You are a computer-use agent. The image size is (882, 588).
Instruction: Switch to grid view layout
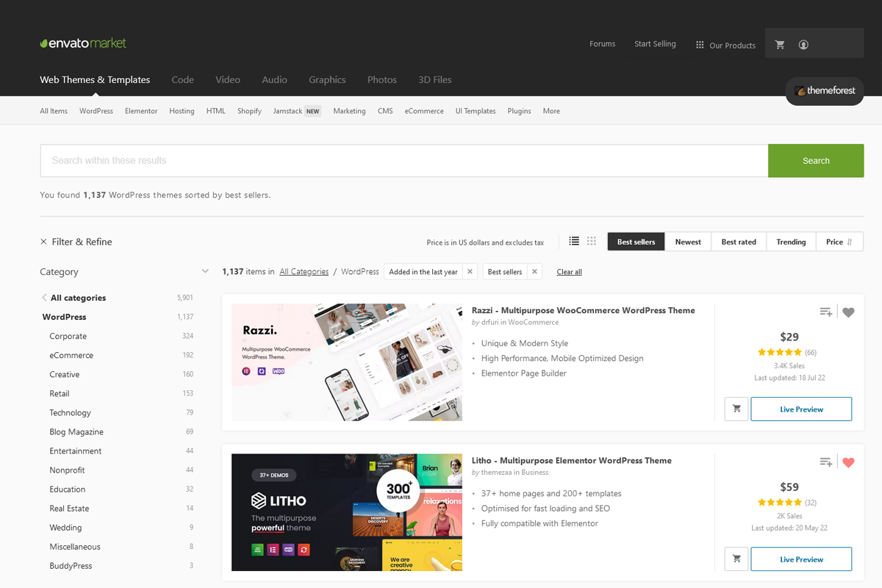click(592, 241)
